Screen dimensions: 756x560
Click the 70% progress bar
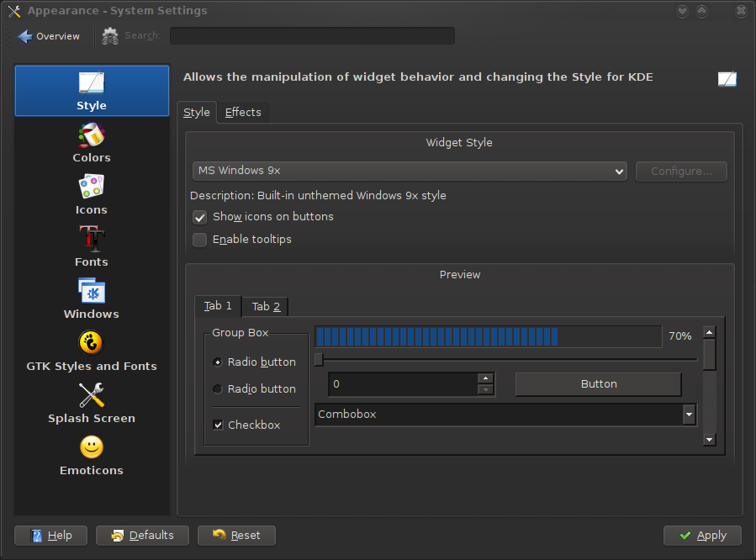489,336
